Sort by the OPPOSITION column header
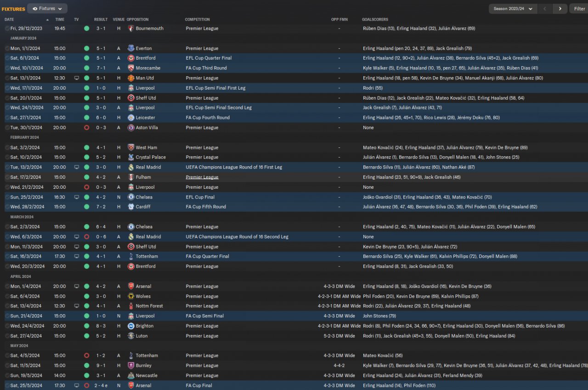The width and height of the screenshot is (588, 390). pyautogui.click(x=137, y=20)
